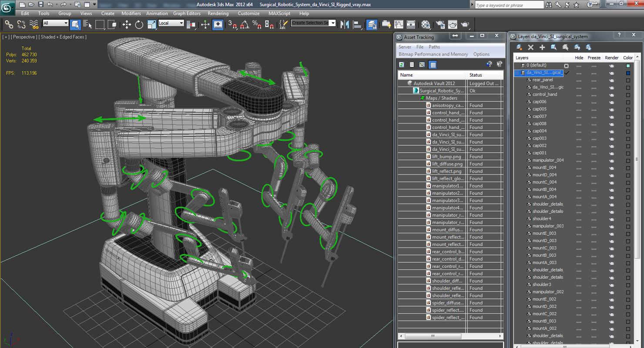This screenshot has height=348, width=644.
Task: Click the Align tool
Action: pyautogui.click(x=357, y=24)
